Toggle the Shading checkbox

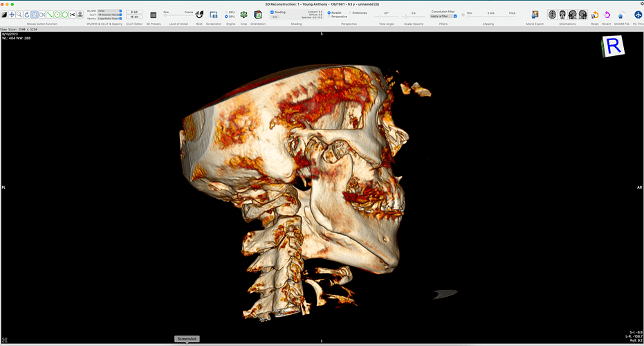(x=273, y=12)
